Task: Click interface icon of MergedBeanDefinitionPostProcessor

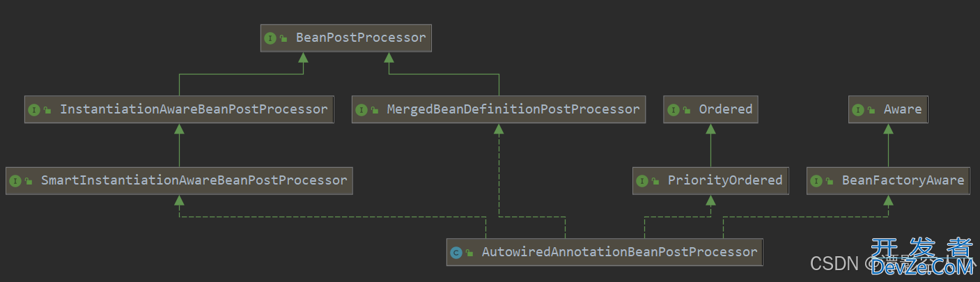Action: click(361, 110)
